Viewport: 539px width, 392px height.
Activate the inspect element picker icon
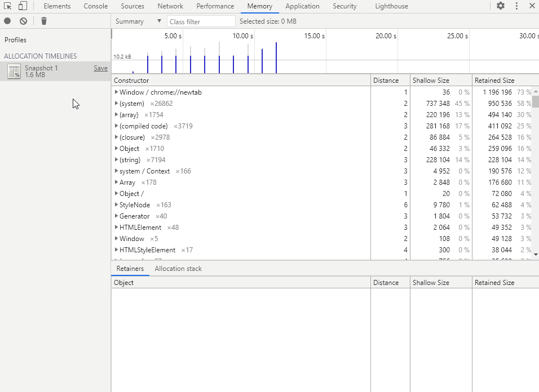tap(7, 6)
